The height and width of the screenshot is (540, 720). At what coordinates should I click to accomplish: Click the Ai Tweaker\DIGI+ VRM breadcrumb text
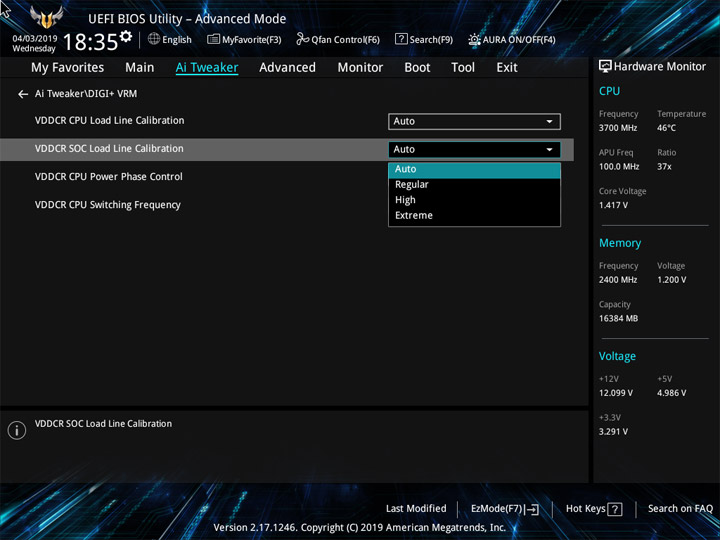click(x=86, y=94)
